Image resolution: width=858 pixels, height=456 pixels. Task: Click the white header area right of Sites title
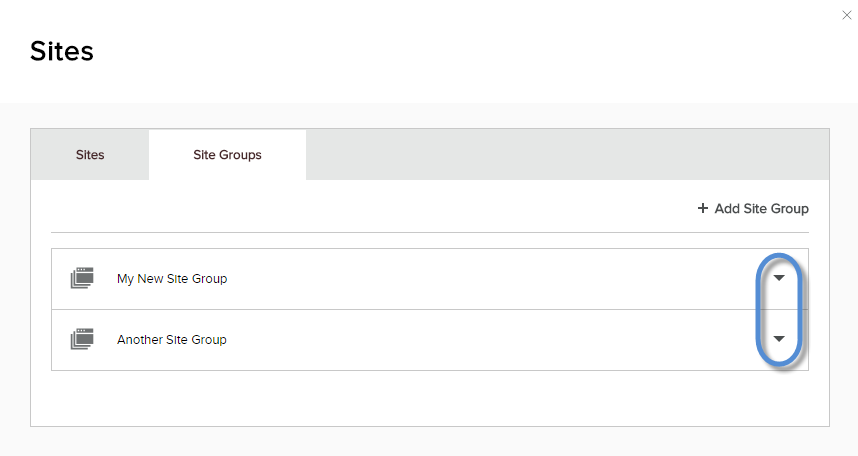450,51
